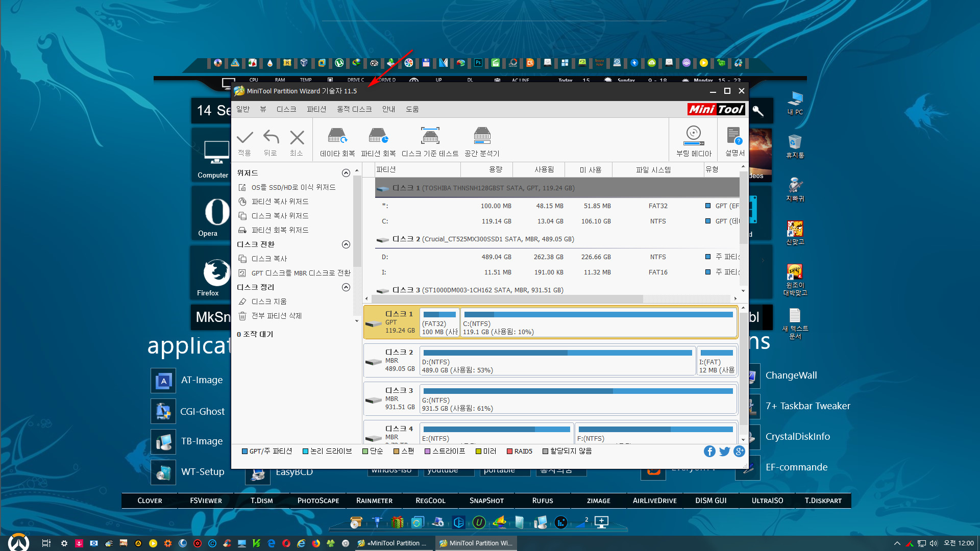Select G:(NTFS) block in disk map
This screenshot has width=980, height=551.
[578, 399]
